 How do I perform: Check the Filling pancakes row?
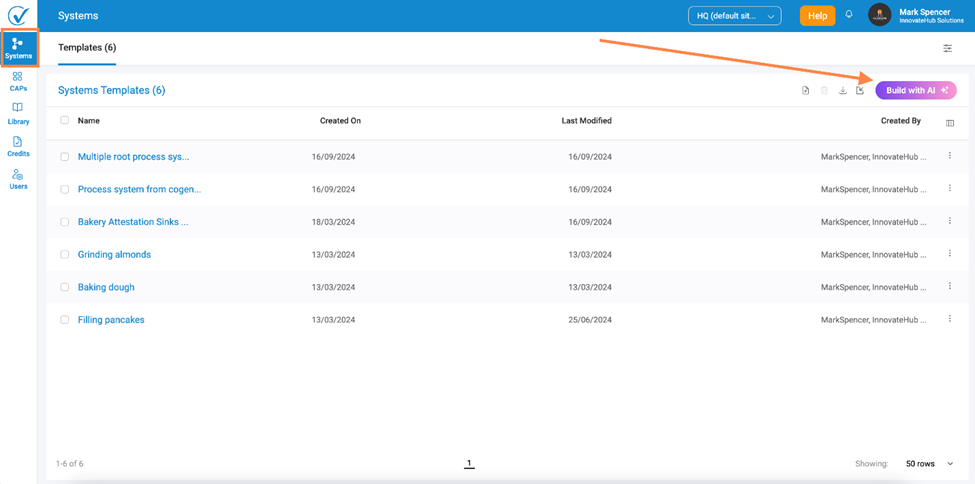click(65, 320)
